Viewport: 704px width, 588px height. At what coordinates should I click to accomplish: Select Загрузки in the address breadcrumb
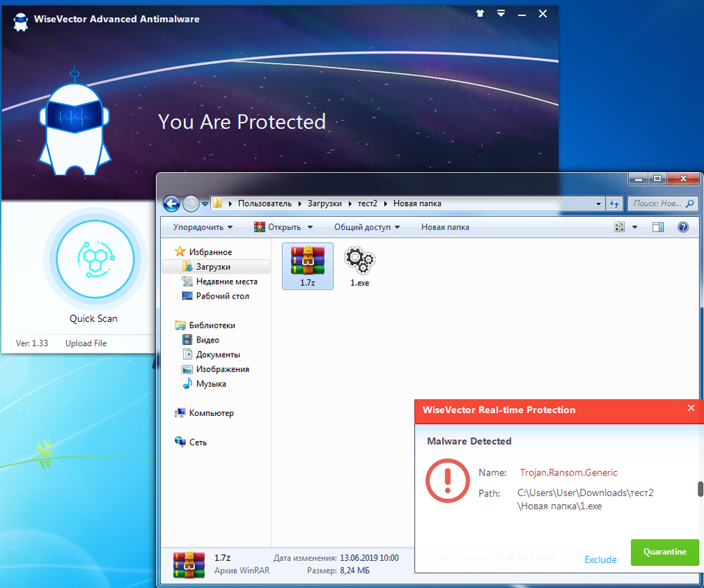pos(325,204)
